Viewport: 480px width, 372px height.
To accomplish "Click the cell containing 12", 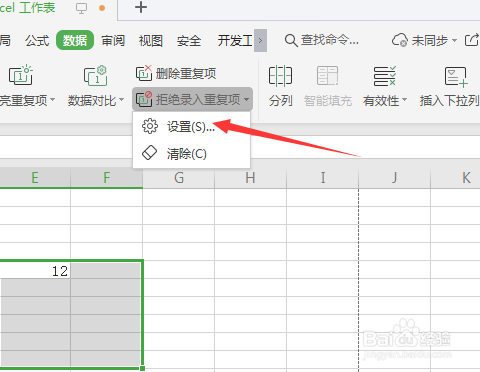I will pyautogui.click(x=35, y=270).
